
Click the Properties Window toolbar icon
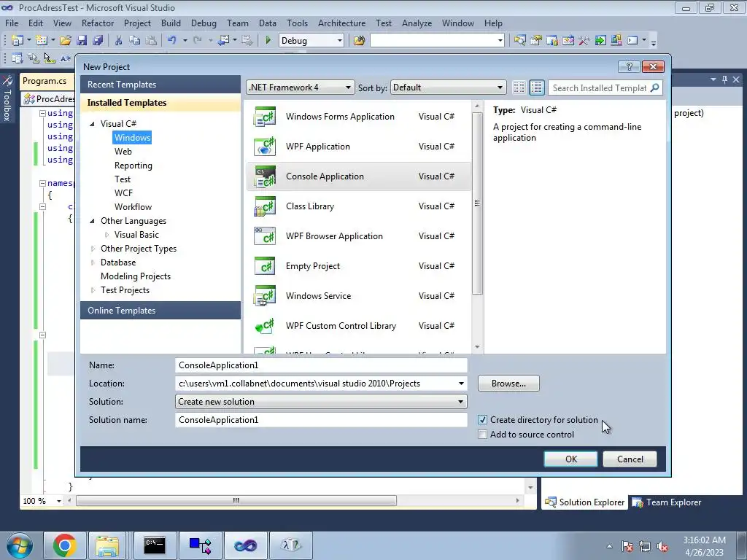(x=536, y=41)
